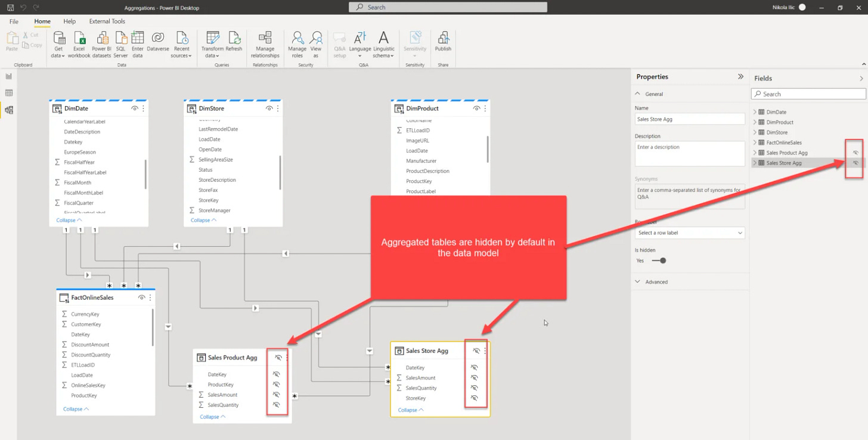Import from Excel workbook
Image resolution: width=868 pixels, height=440 pixels.
coord(79,45)
